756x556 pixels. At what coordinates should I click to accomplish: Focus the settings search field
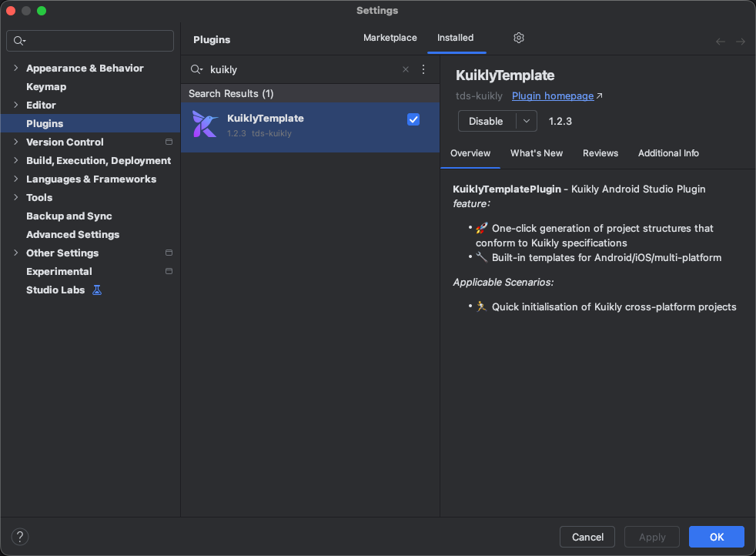click(90, 41)
